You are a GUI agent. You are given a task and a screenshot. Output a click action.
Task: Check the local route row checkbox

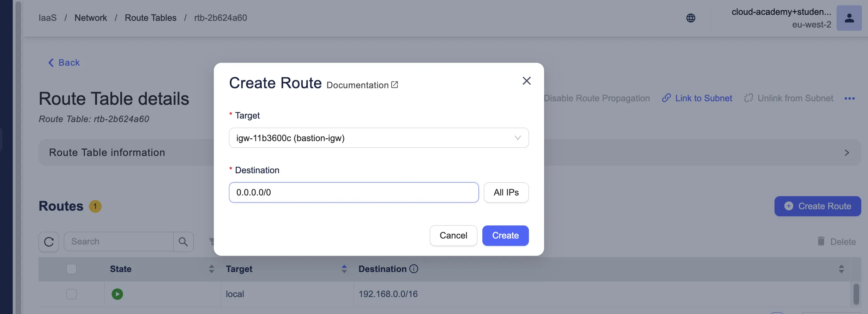click(x=71, y=294)
